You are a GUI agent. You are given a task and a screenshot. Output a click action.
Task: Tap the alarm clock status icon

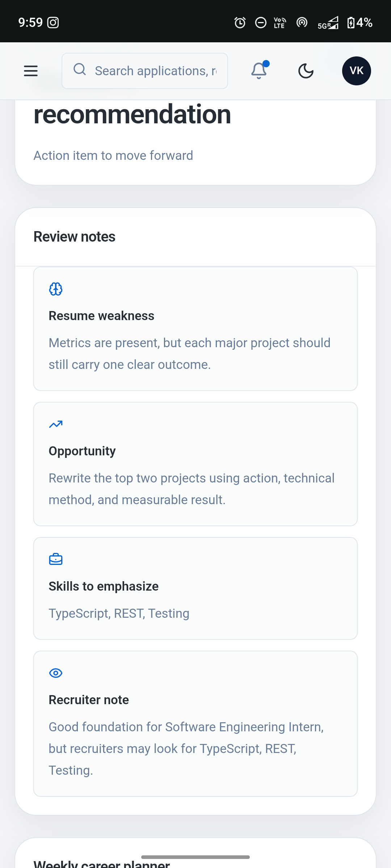point(240,23)
